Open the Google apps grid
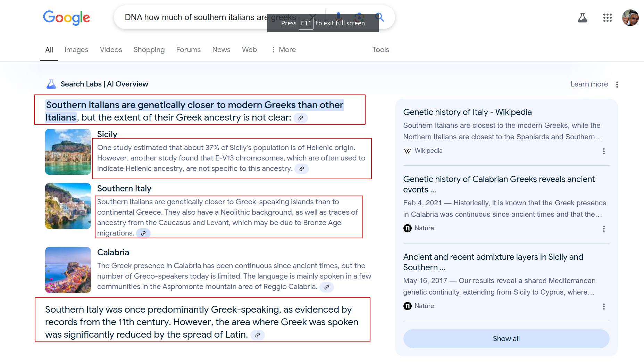 click(607, 18)
